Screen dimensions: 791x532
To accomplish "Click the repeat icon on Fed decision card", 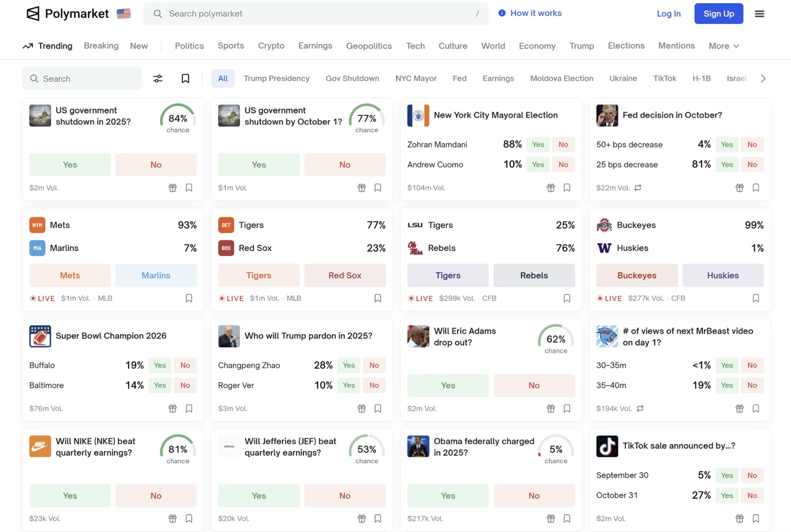I will [638, 188].
